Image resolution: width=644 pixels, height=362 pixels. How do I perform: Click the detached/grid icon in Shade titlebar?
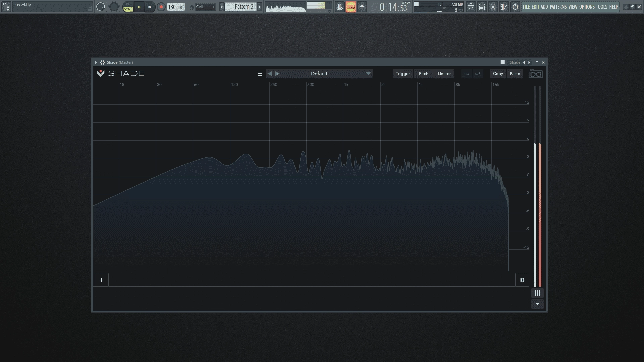tap(503, 62)
